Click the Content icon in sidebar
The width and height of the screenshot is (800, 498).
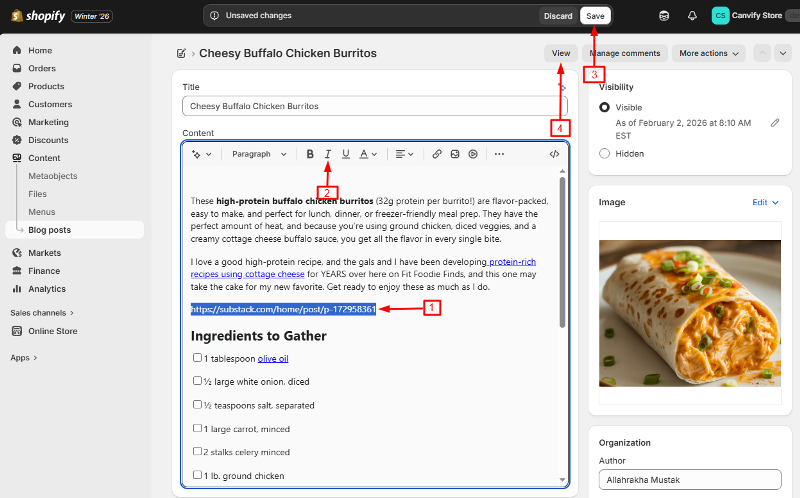point(17,158)
